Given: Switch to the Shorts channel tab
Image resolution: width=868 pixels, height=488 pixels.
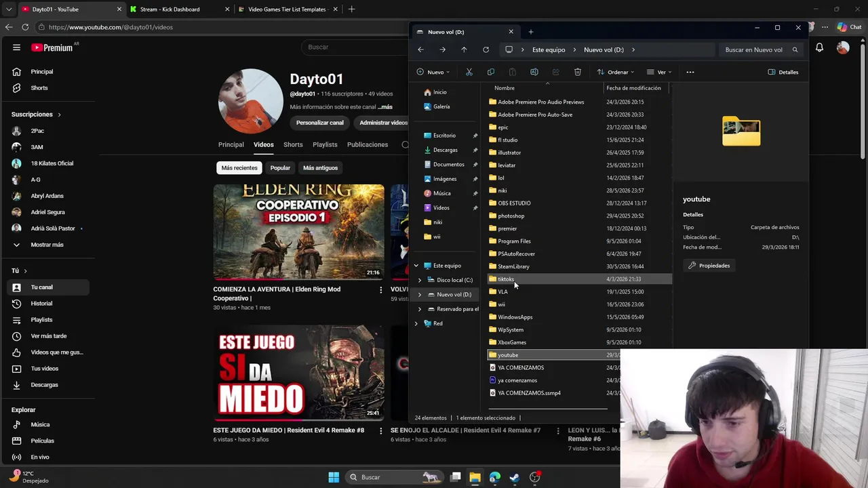Looking at the screenshot, I should point(293,144).
